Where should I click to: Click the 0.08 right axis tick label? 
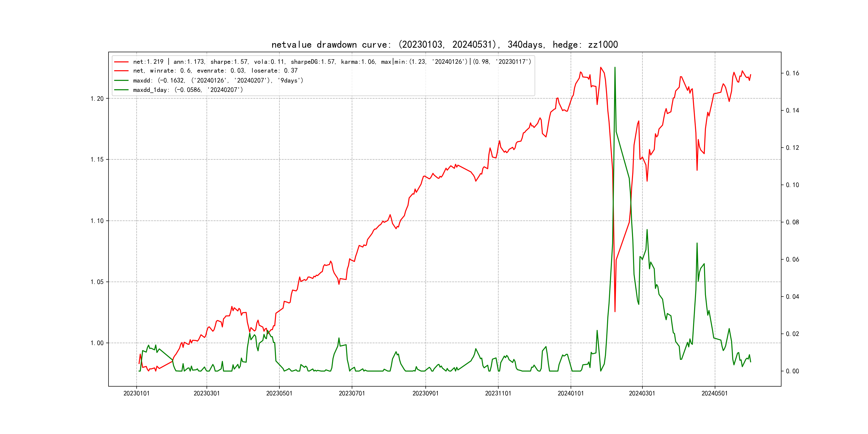(792, 222)
